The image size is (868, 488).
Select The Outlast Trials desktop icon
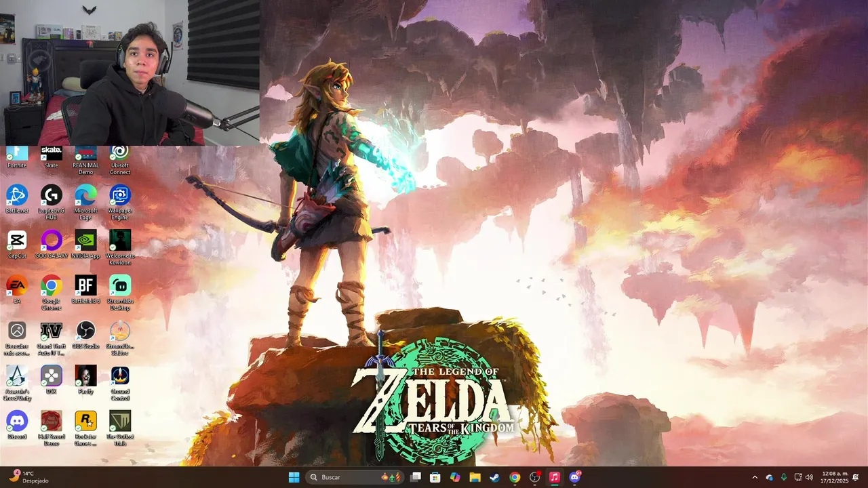120,428
